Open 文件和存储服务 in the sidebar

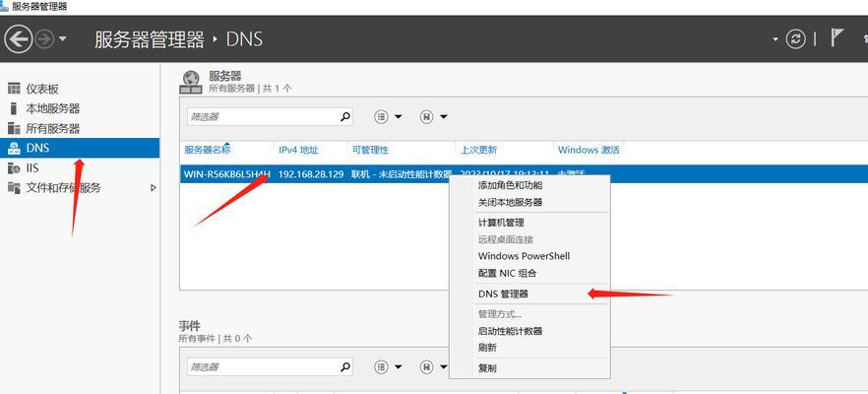[63, 188]
